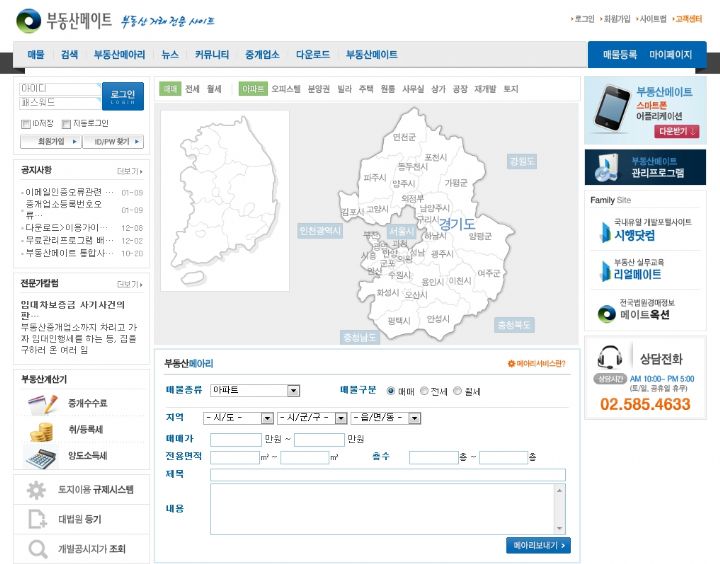Enable the ID저장 checkbox
The height and width of the screenshot is (564, 720).
click(x=25, y=124)
